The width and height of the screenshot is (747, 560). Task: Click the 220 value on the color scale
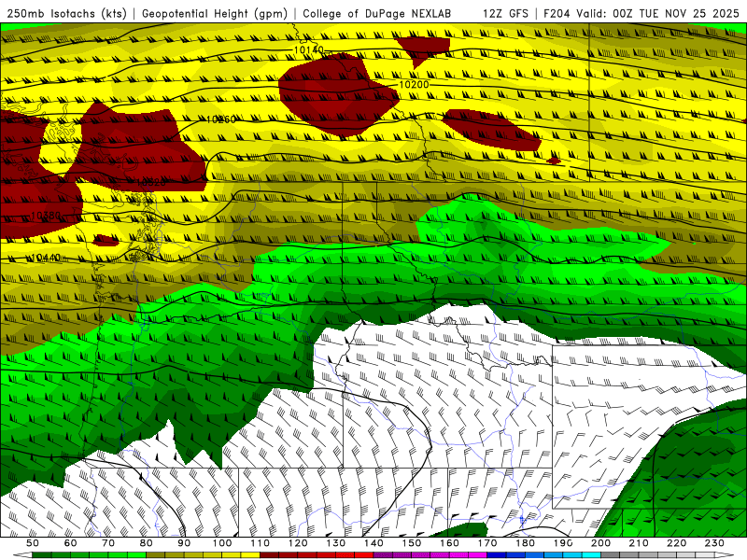(677, 543)
